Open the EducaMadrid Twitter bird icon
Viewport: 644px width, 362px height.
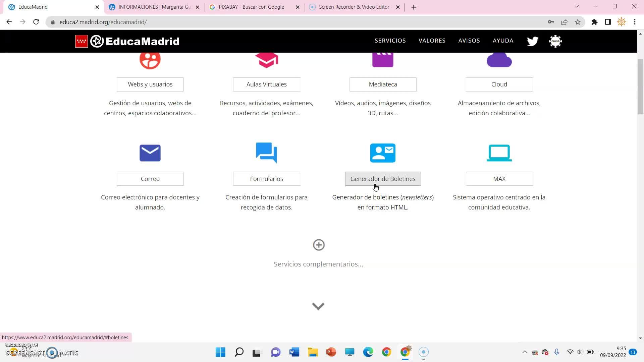click(532, 41)
